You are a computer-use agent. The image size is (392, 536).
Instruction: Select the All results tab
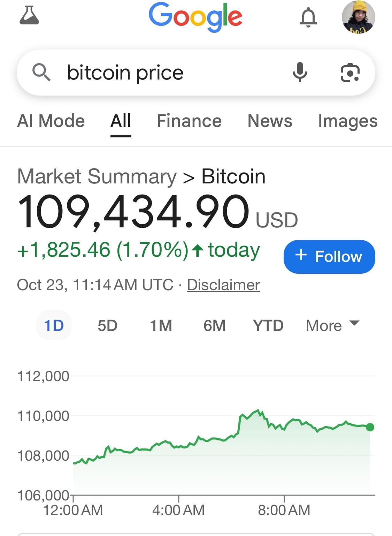[x=121, y=121]
